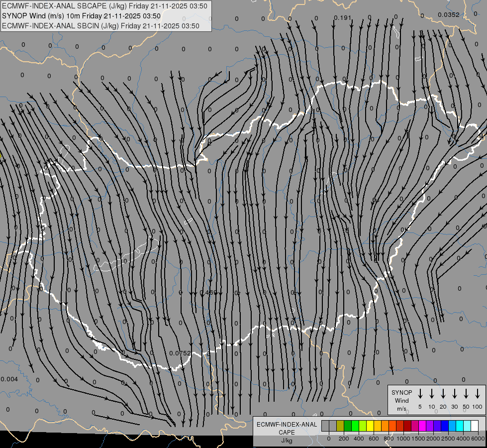Image resolution: width=487 pixels, height=448 pixels.
Task: Select the dark green CAPE swatch
Action: pos(348,426)
